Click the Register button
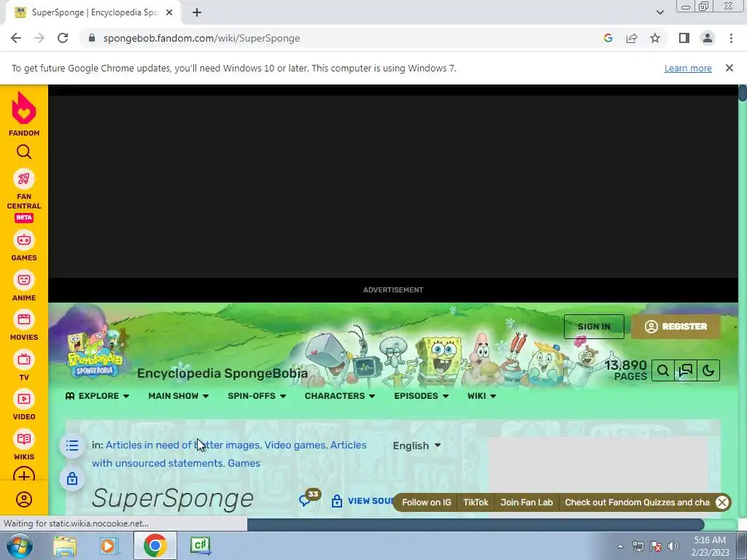 pyautogui.click(x=676, y=327)
